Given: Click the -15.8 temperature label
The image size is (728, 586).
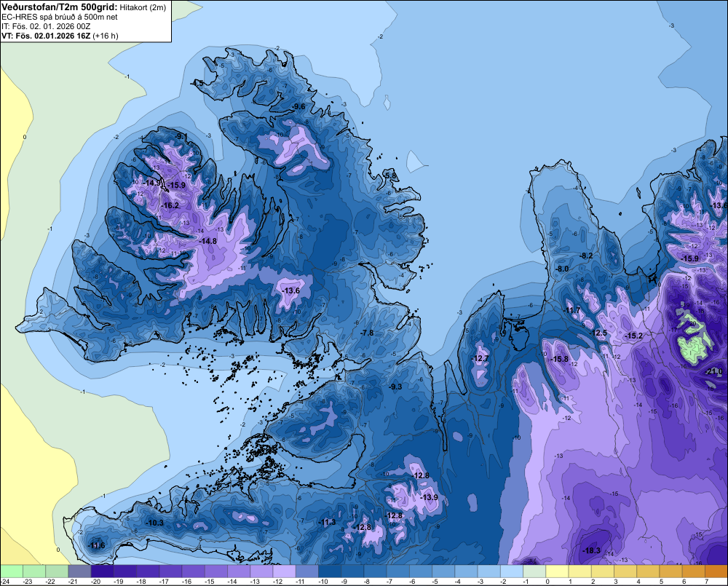Looking at the screenshot, I should (x=559, y=358).
